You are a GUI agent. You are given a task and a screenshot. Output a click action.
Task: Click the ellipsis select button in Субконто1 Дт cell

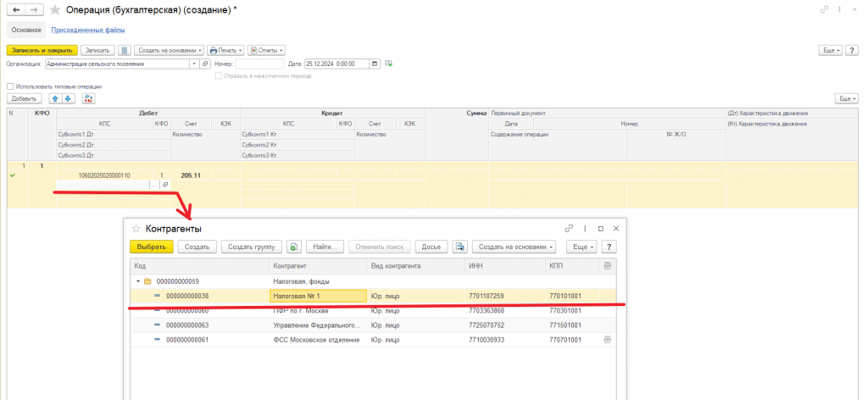(x=154, y=185)
